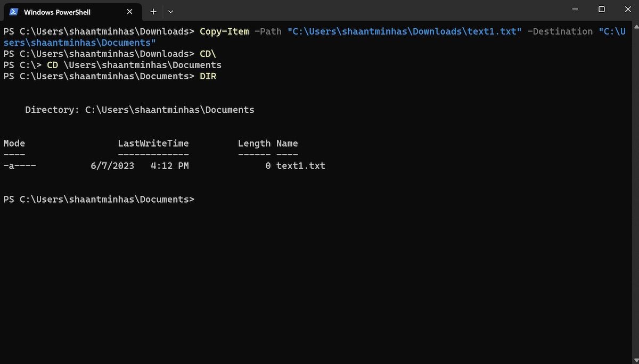Click the LastWriteTime column header
639x364 pixels.
click(153, 143)
